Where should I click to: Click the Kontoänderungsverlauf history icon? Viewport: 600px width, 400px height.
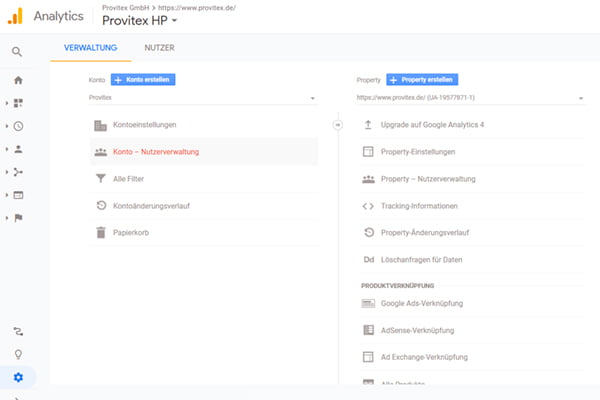tap(101, 206)
